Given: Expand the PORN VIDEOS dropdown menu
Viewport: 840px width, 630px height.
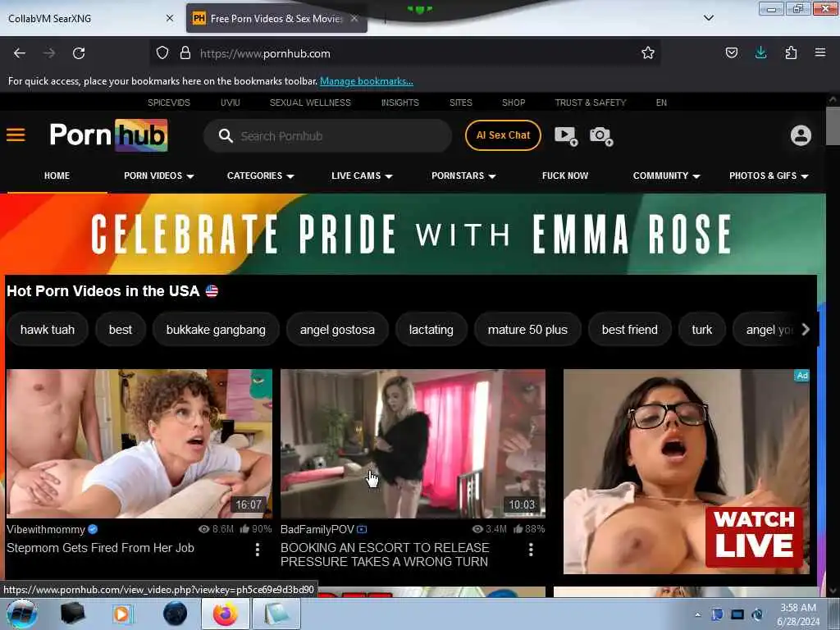Looking at the screenshot, I should [x=159, y=176].
